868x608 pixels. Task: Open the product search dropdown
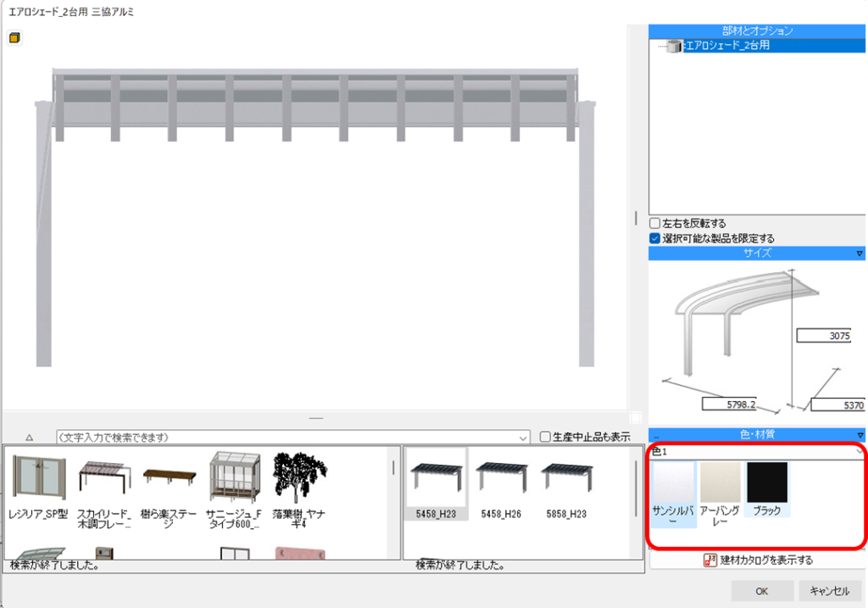[522, 438]
